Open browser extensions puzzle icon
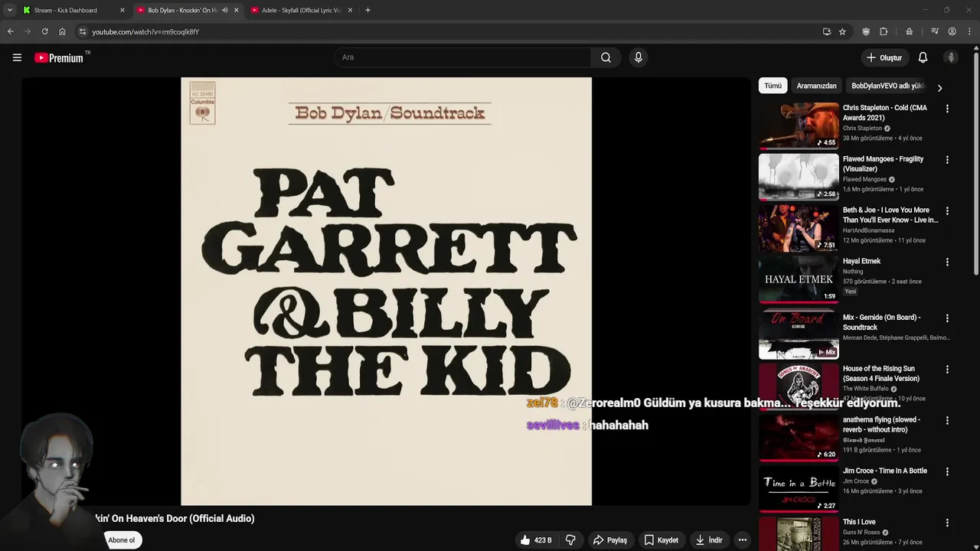Image resolution: width=980 pixels, height=551 pixels. 884,31
